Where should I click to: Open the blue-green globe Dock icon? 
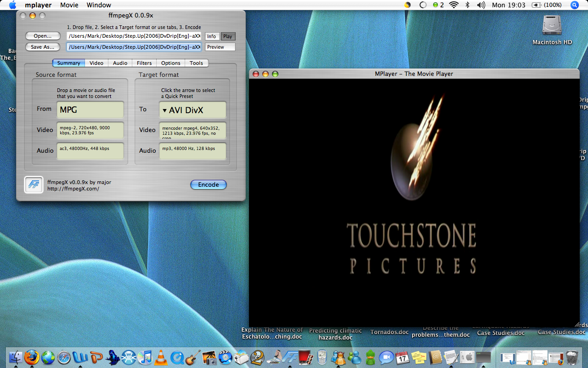click(x=48, y=357)
